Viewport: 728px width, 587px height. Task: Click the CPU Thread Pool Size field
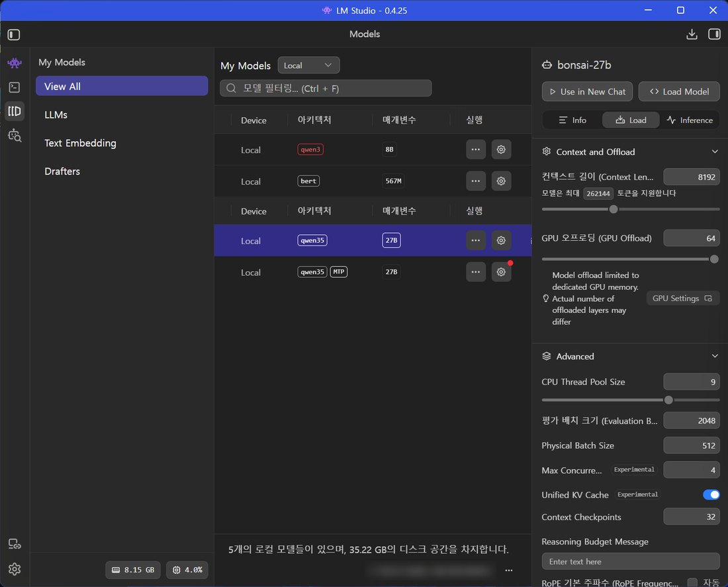click(692, 382)
